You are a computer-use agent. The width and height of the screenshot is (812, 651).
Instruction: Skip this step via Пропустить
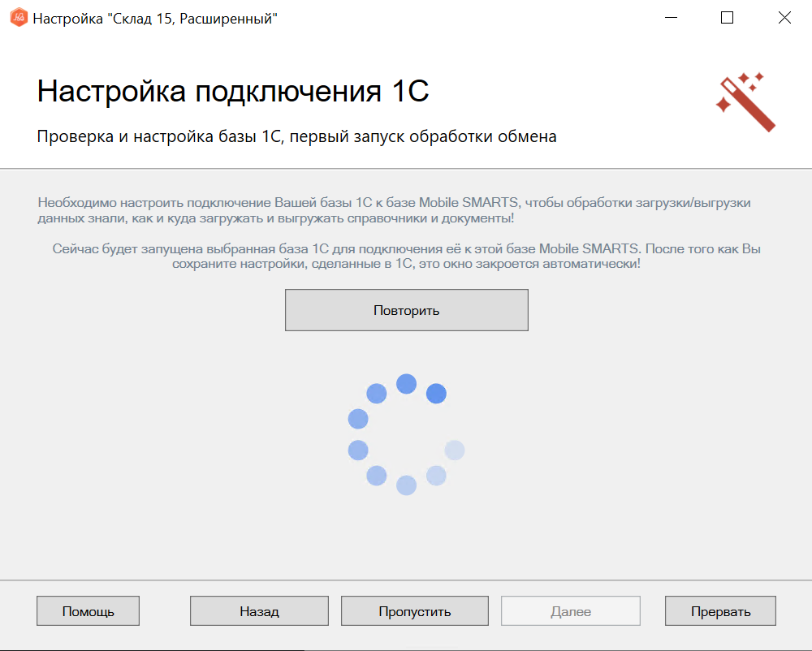[x=414, y=611]
